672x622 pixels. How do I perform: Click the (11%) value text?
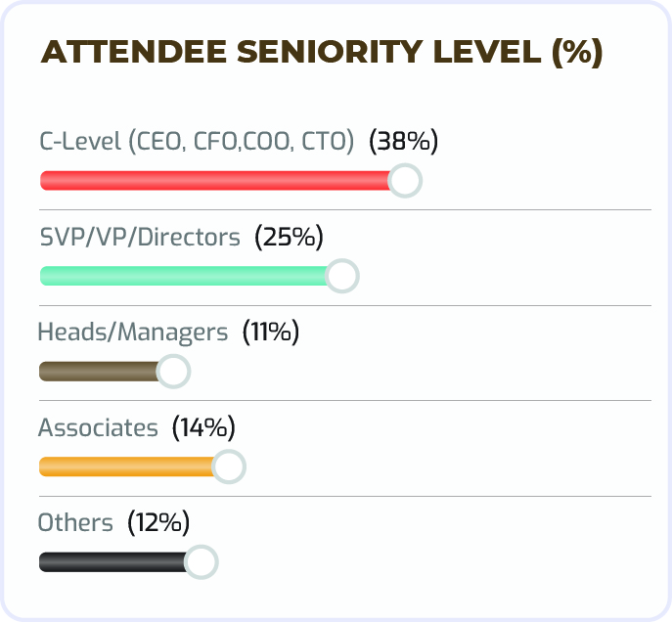[x=270, y=333]
